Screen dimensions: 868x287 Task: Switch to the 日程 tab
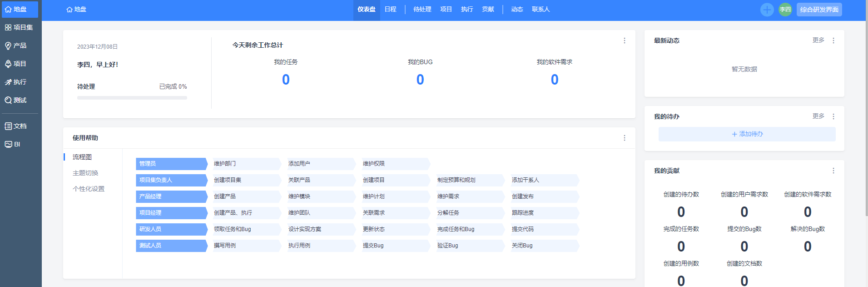click(391, 9)
